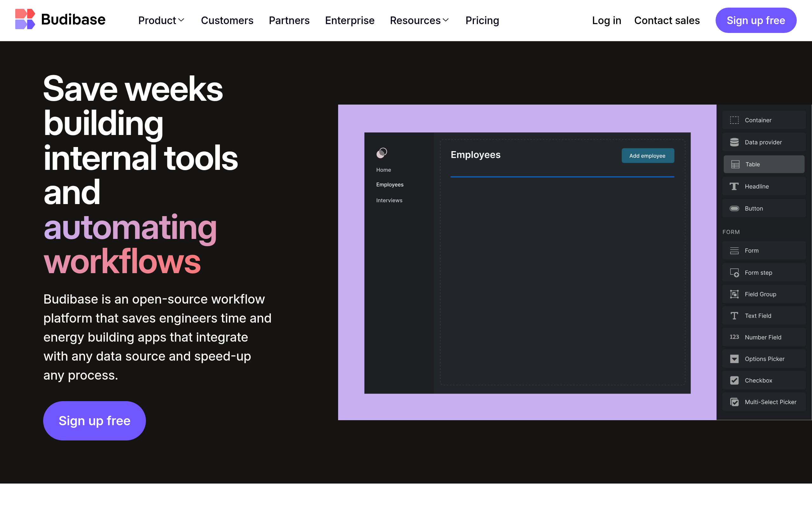Select the Multi-Select Picker component

(x=764, y=402)
